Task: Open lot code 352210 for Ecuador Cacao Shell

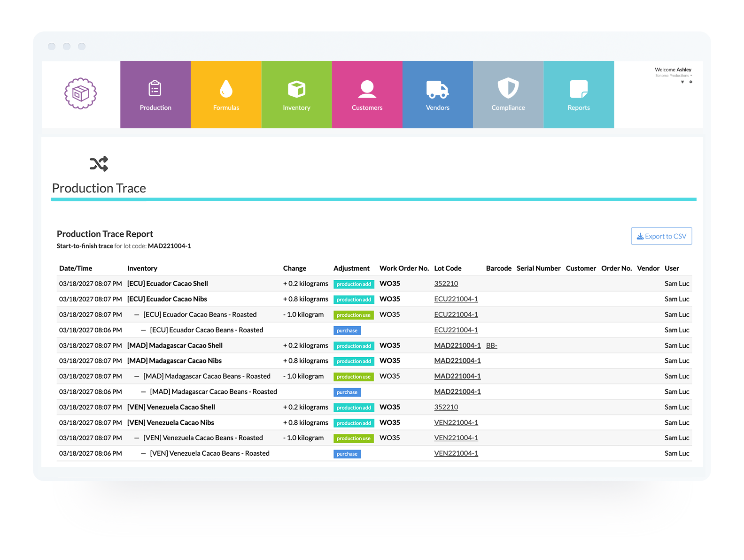Action: [x=446, y=284]
